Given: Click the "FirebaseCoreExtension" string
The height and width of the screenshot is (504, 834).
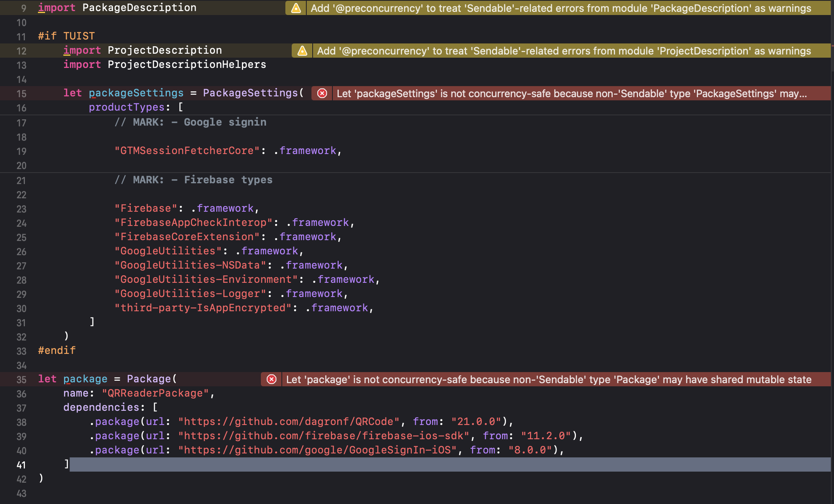Looking at the screenshot, I should 187,237.
